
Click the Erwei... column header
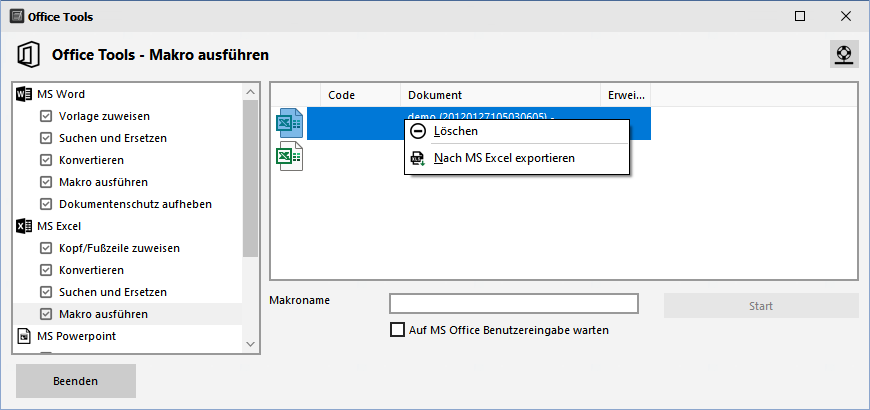[x=626, y=95]
